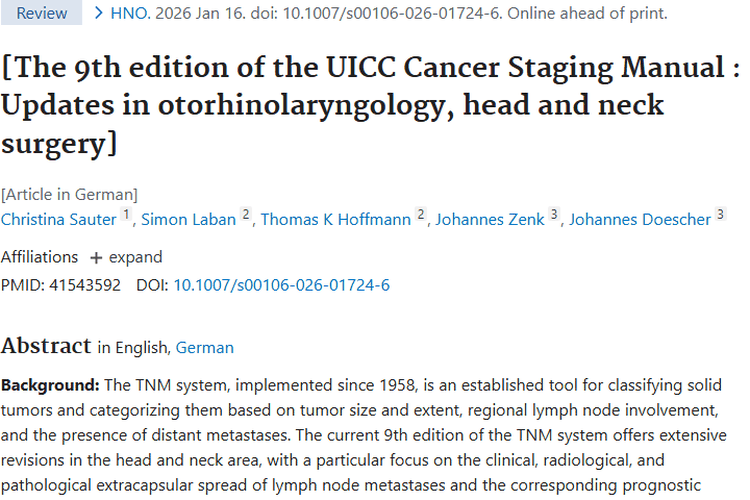This screenshot has height=500, width=750.
Task: Click the Article in German note
Action: coord(70,194)
